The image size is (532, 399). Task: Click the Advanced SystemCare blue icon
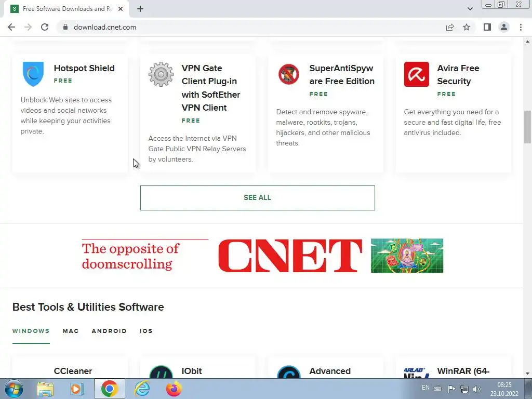pyautogui.click(x=289, y=371)
